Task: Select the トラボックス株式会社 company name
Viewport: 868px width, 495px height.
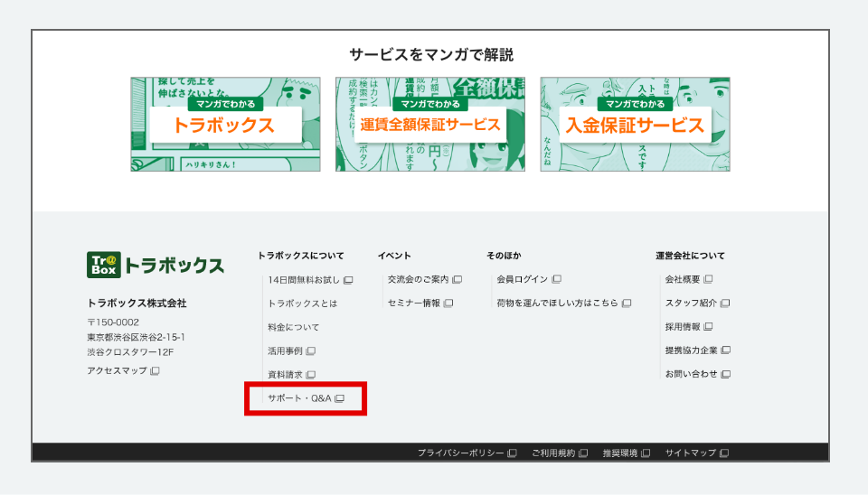Action: [x=137, y=304]
